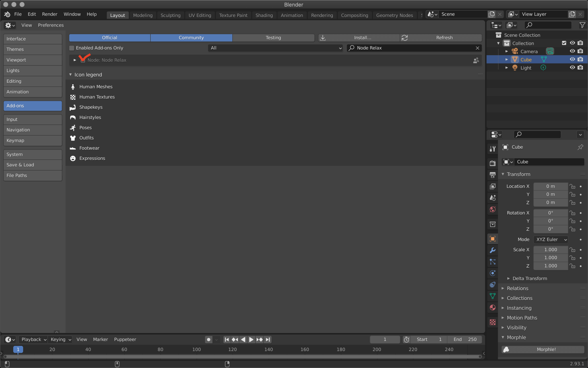Image resolution: width=588 pixels, height=368 pixels.
Task: Hide the Cube in the viewport
Action: tap(572, 59)
